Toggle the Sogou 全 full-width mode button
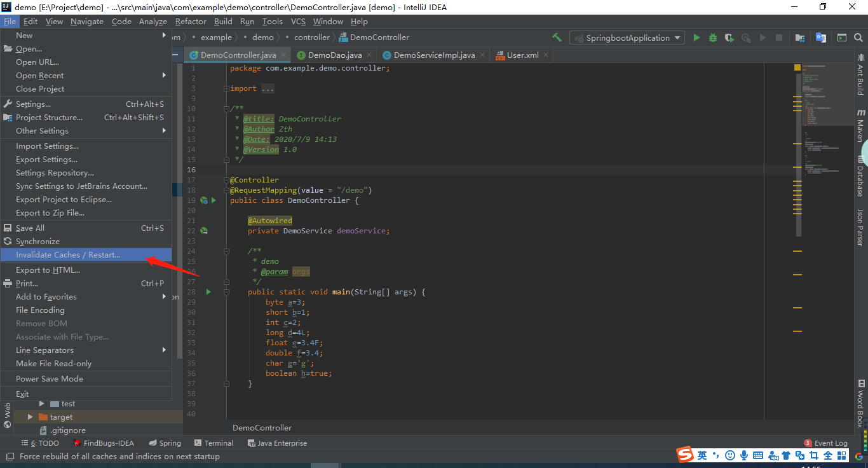 (x=827, y=455)
